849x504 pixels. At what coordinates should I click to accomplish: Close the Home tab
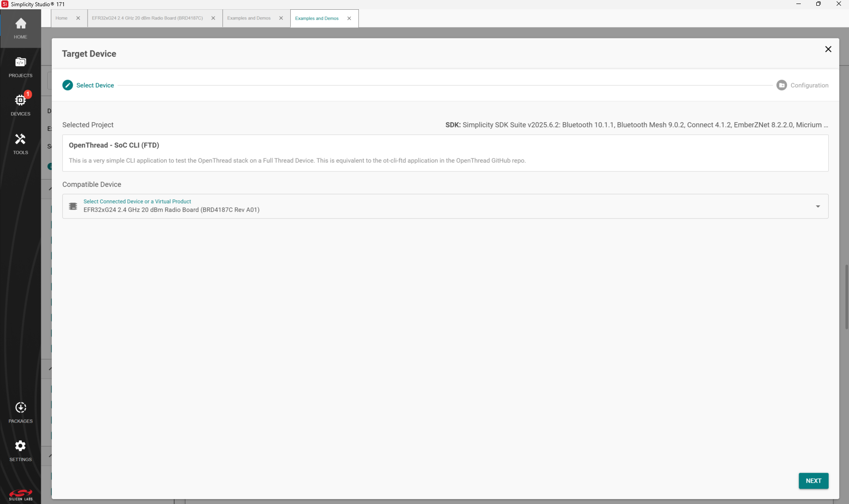tap(78, 18)
